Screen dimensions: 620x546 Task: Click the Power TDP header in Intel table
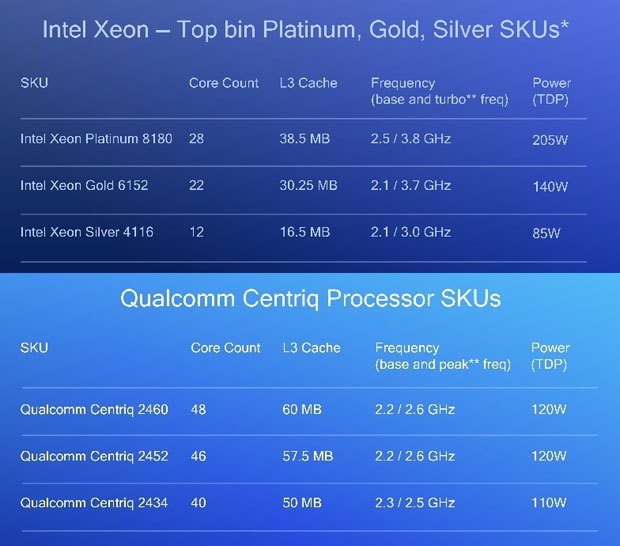(x=550, y=91)
